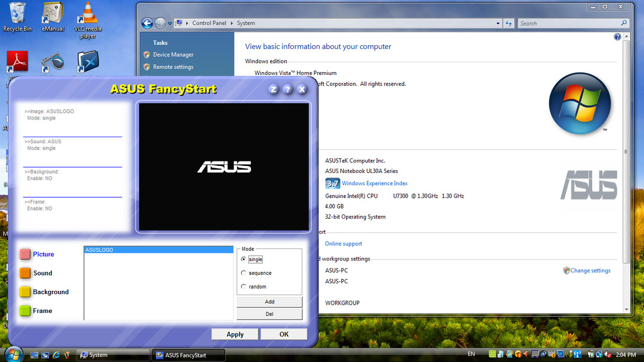Select the orange Sound category icon
Screen dimensions: 644x362
click(25, 273)
